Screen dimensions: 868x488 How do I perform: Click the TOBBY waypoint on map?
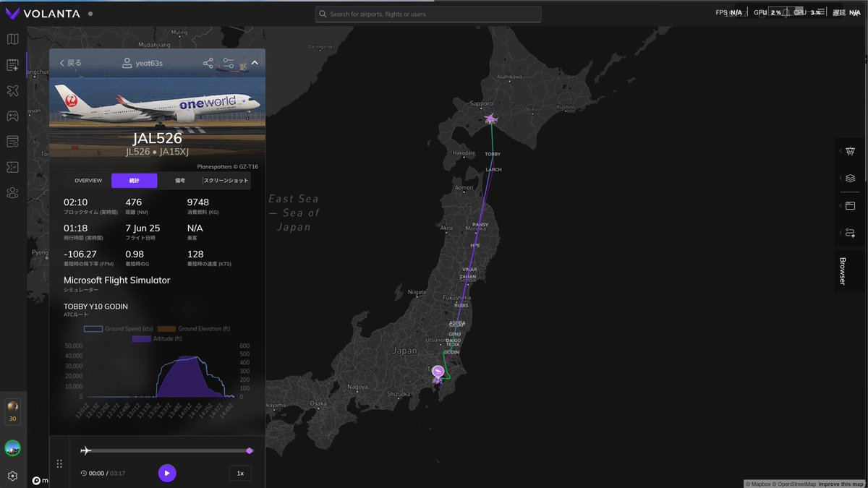tap(493, 155)
